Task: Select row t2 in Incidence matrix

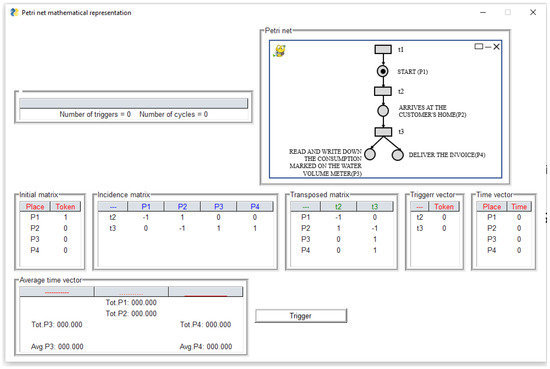Action: 185,217
